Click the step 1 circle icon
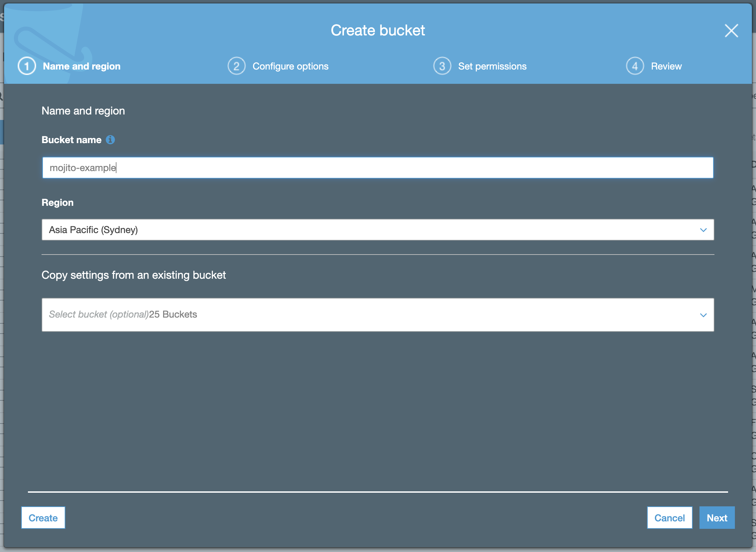The width and height of the screenshot is (756, 552). coord(27,66)
